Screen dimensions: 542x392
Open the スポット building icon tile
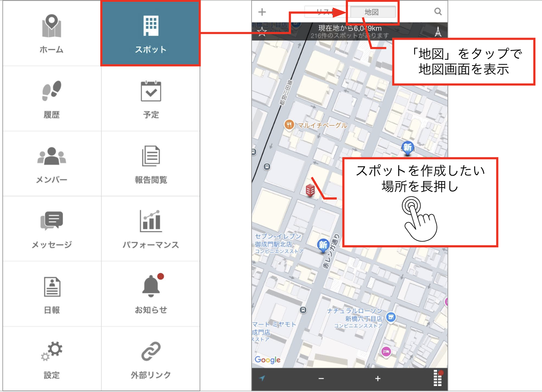[151, 34]
